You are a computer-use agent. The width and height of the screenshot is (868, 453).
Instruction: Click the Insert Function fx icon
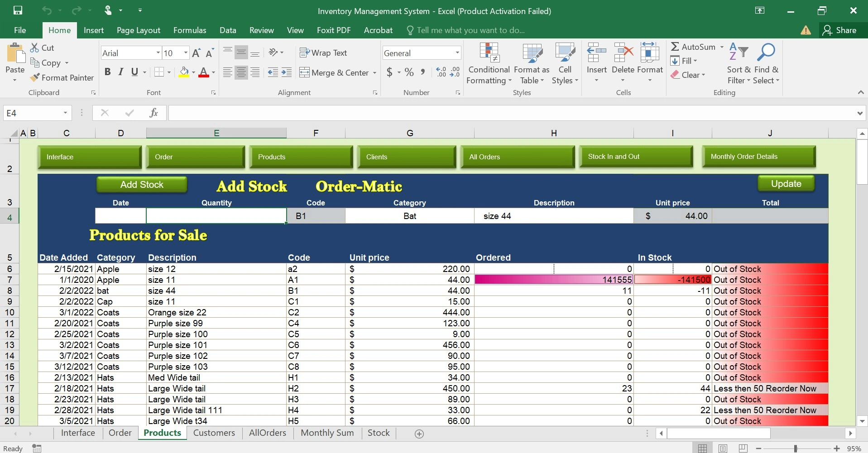pyautogui.click(x=153, y=113)
